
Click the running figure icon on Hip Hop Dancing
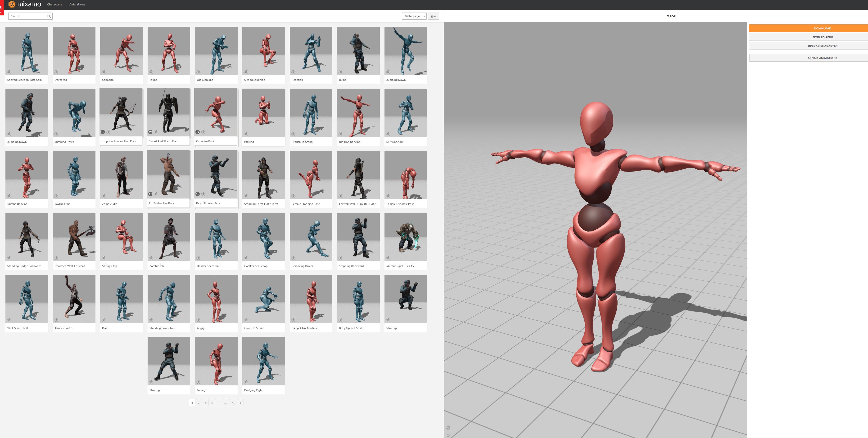(341, 134)
